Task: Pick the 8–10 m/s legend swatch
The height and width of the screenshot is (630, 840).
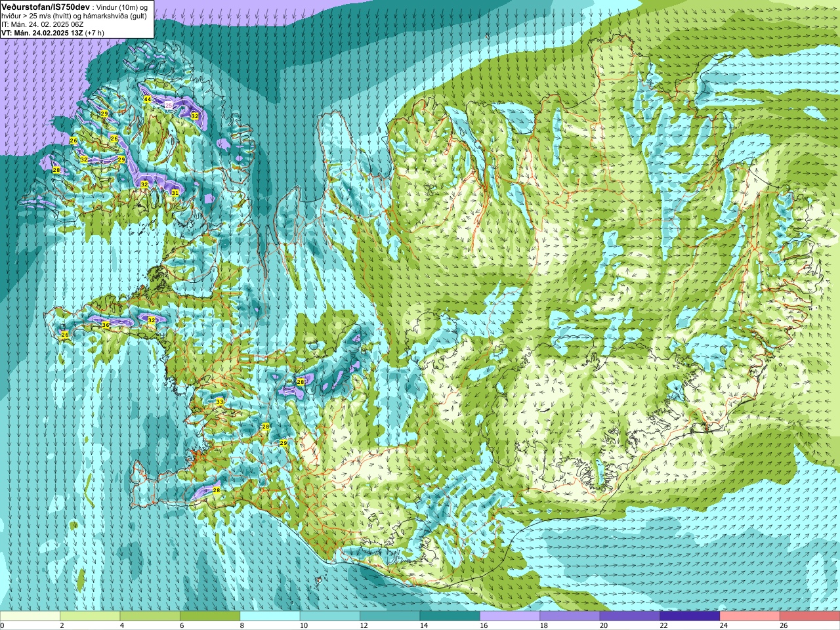Action: click(x=270, y=617)
